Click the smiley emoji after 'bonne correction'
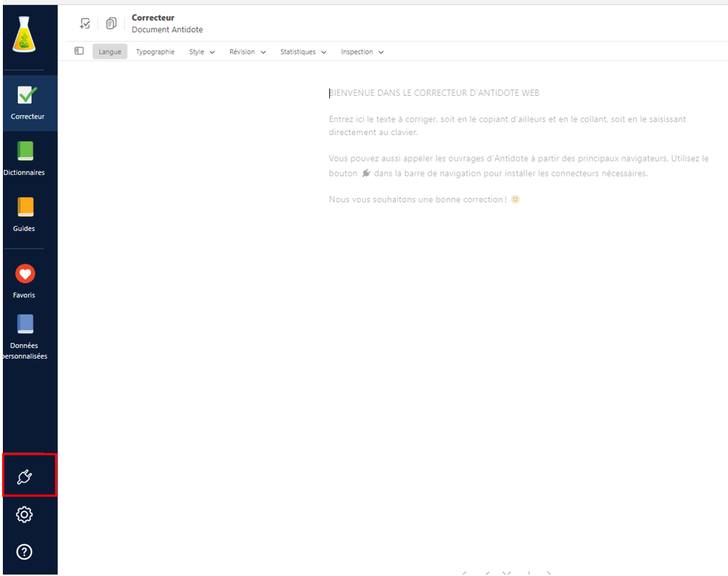Image resolution: width=728 pixels, height=576 pixels. 515,199
